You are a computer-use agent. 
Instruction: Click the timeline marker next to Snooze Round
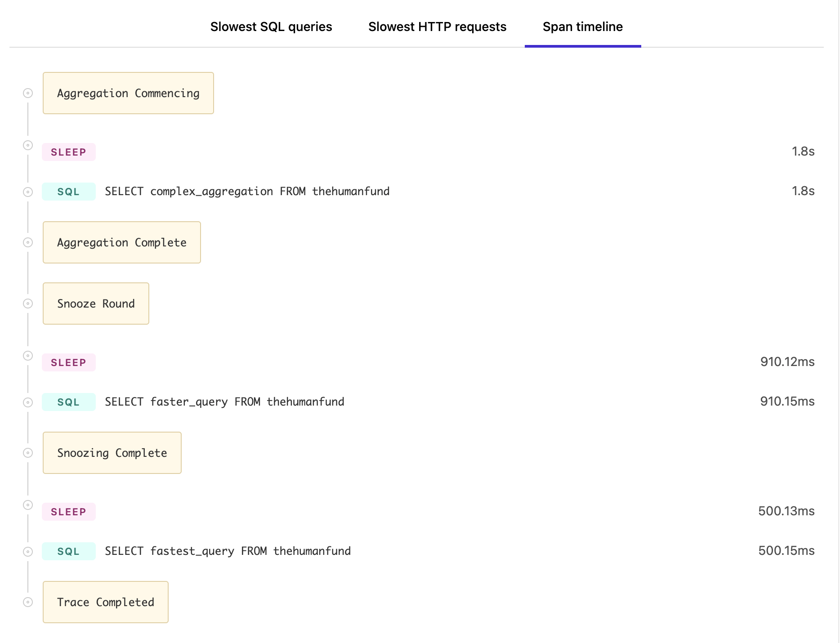click(x=28, y=304)
